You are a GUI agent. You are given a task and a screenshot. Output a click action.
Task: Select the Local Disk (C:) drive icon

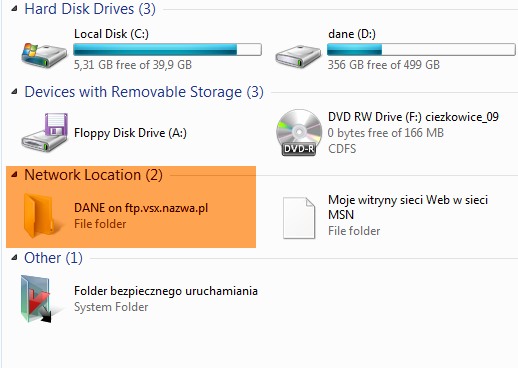click(x=44, y=55)
